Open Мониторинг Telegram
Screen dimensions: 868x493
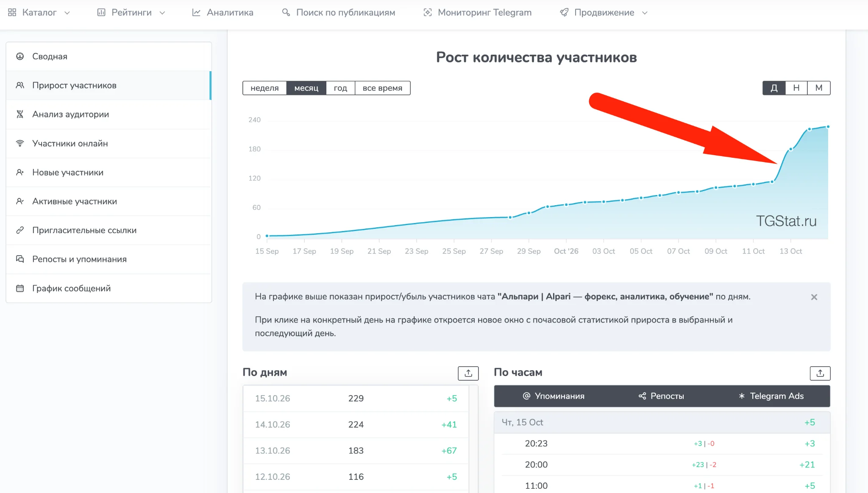(477, 13)
